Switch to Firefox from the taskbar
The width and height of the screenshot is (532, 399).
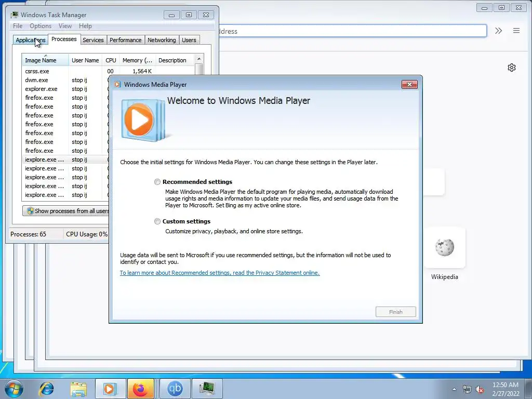pos(141,389)
